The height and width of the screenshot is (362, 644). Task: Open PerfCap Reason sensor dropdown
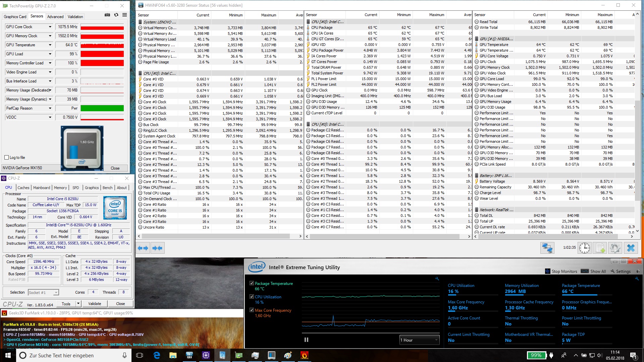50,108
